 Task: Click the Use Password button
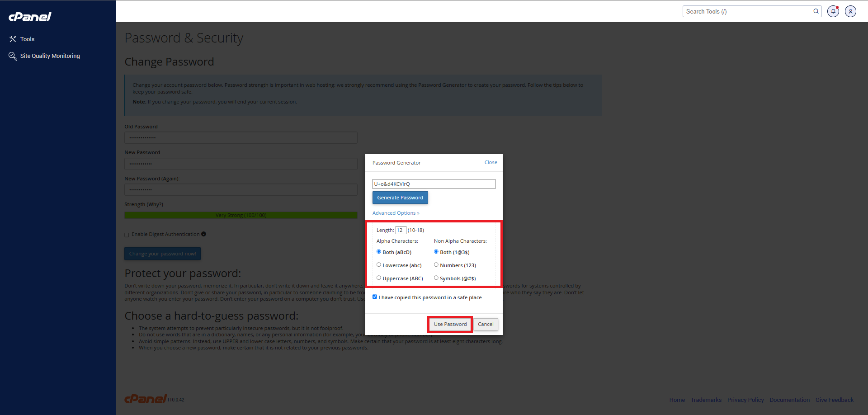pos(450,324)
